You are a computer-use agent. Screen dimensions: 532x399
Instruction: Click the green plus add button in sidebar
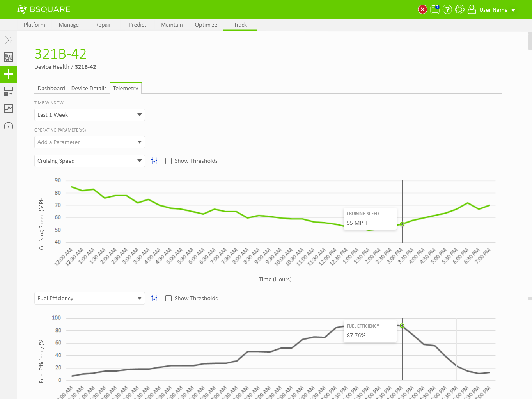coord(9,74)
